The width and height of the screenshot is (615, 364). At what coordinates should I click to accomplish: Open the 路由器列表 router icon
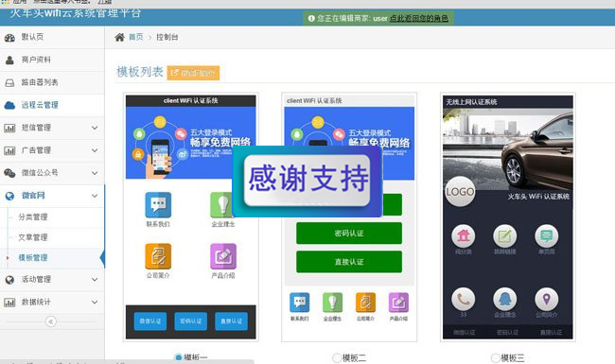pos(9,82)
